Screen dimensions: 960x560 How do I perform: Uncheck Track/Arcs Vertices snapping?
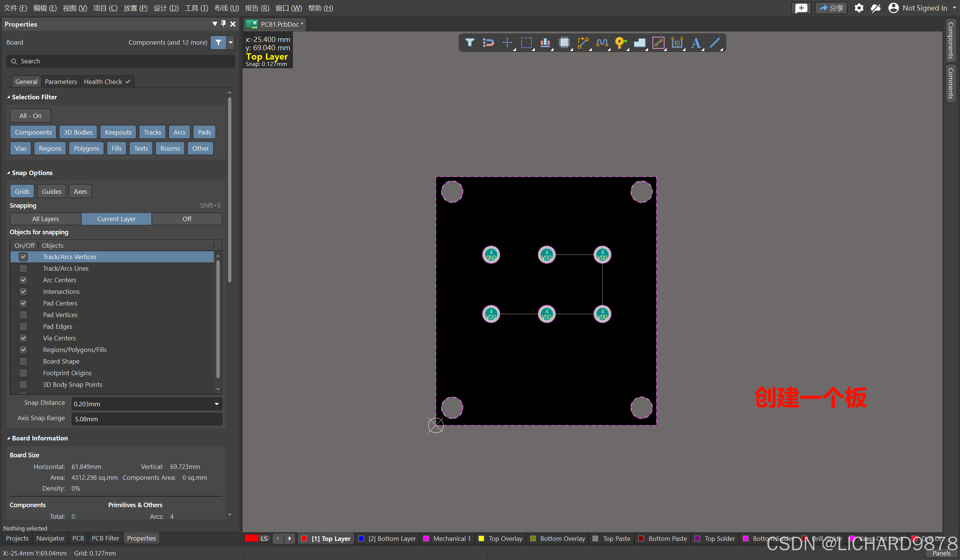23,257
